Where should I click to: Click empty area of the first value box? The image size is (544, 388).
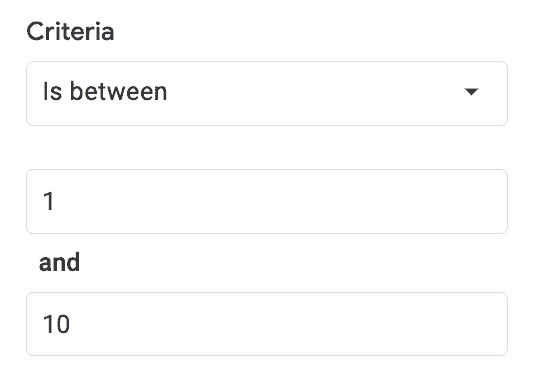point(278,201)
